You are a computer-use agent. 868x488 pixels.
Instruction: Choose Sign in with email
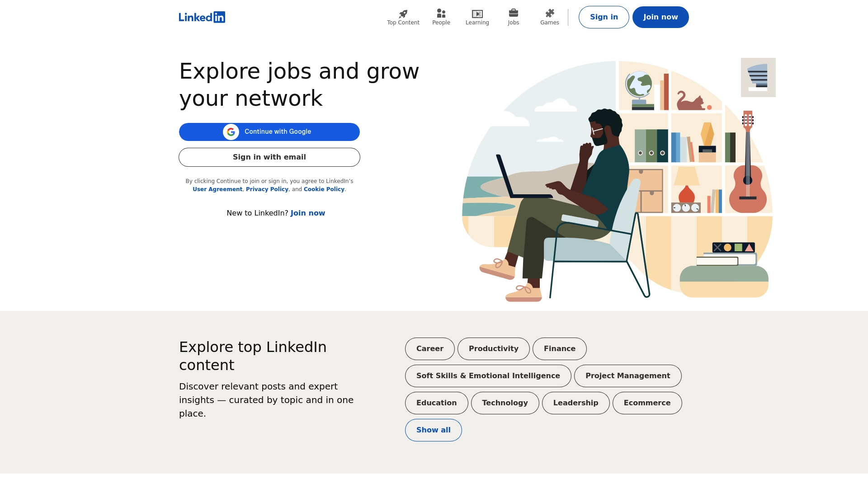click(269, 157)
